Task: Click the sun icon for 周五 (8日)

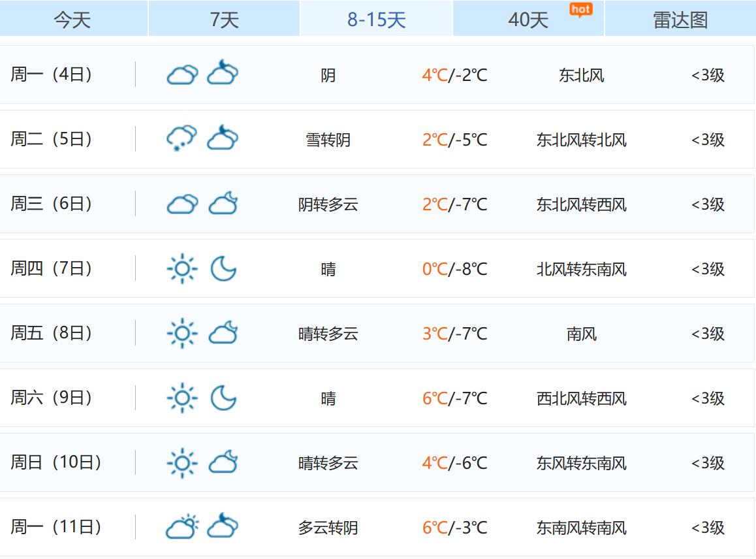Action: point(181,333)
